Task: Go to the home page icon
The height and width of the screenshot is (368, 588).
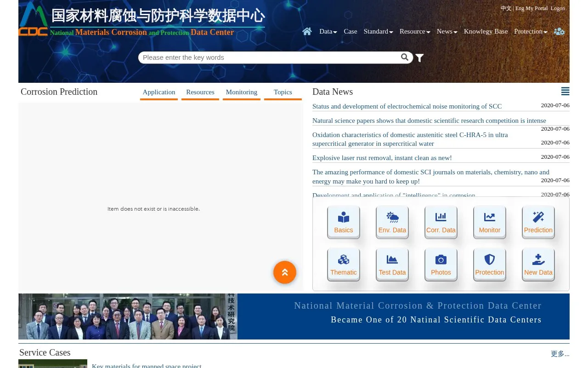Action: click(x=307, y=31)
